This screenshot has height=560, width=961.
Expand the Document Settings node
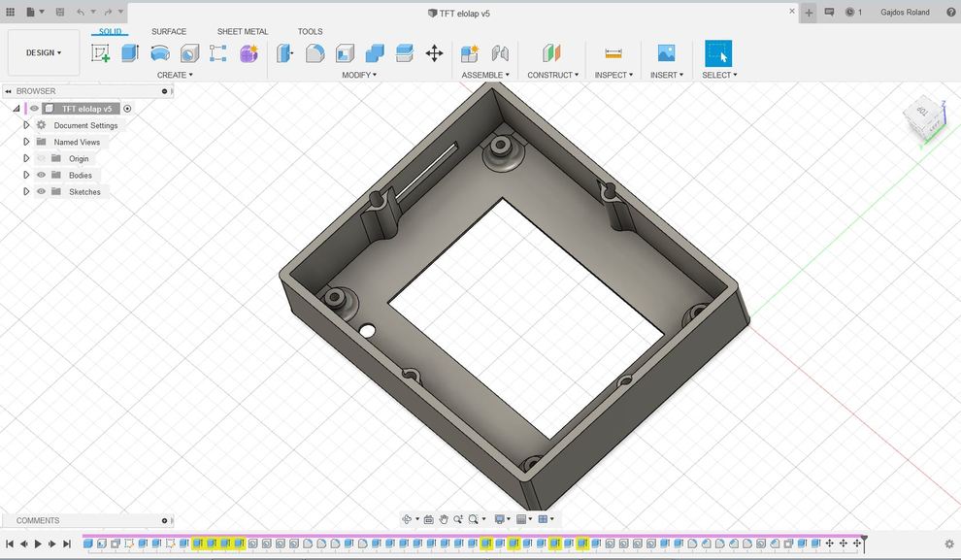point(27,125)
